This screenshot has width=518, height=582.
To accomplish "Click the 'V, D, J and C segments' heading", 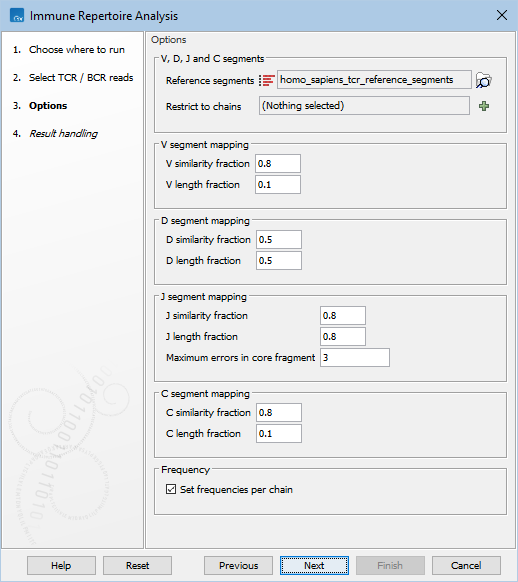I will (x=213, y=59).
